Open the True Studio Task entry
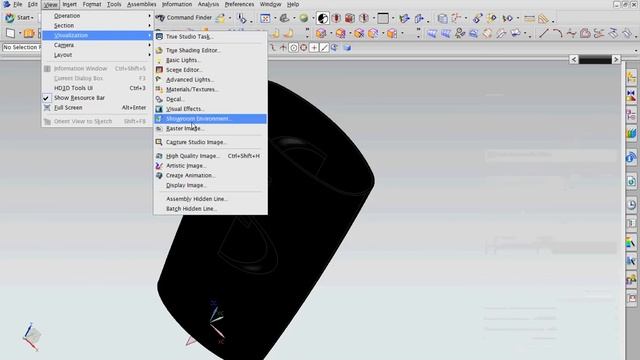The width and height of the screenshot is (640, 360). pos(210,37)
